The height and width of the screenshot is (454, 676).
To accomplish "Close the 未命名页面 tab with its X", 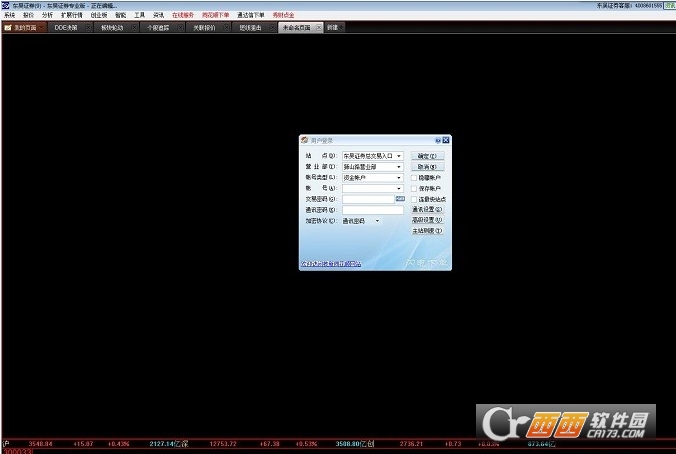I will [319, 28].
